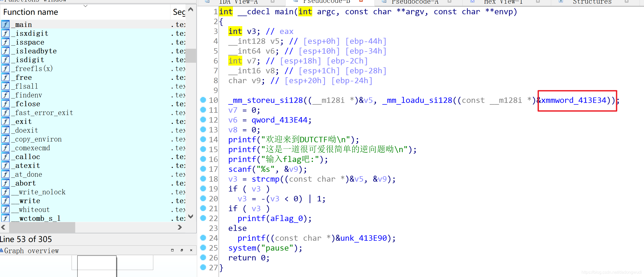
Task: Click the function icon beside _copy_environ
Action: (5, 139)
